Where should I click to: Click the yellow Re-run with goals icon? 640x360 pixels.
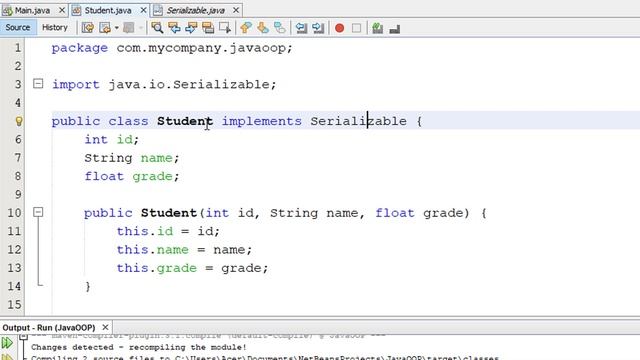coord(7,357)
